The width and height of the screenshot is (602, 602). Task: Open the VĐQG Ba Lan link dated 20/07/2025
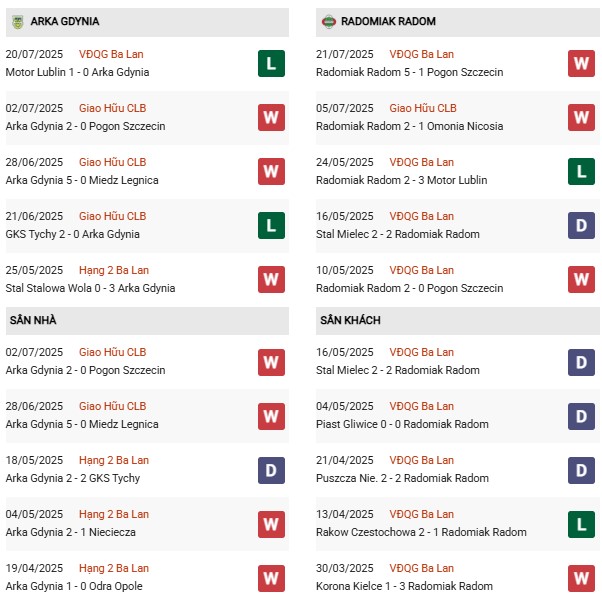[x=111, y=54]
